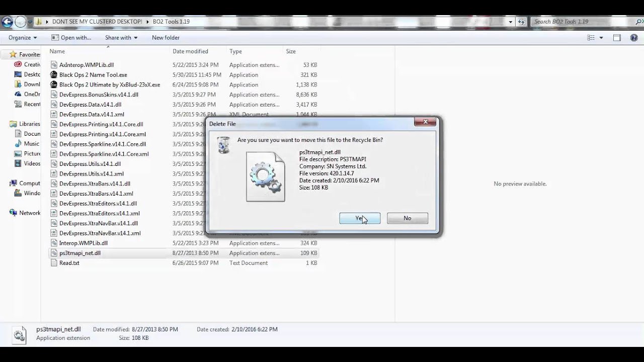
Task: Select DevExpress.Utils.v14.1.dll file
Action: pos(90,164)
